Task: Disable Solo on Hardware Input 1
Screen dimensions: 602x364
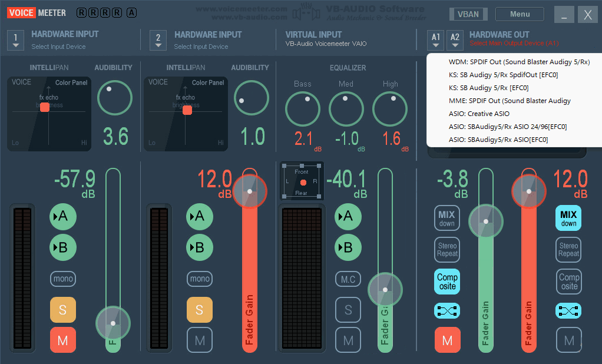Action: click(x=63, y=309)
